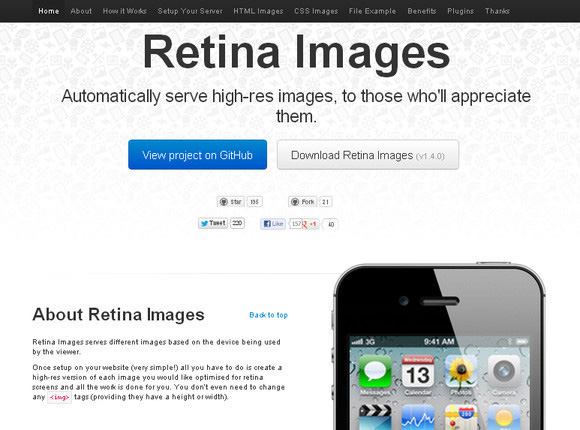Click Download Retina Images button

(x=368, y=155)
